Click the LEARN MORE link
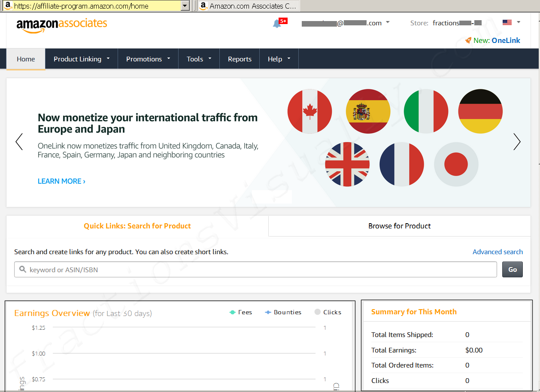The height and width of the screenshot is (392, 540). click(61, 181)
